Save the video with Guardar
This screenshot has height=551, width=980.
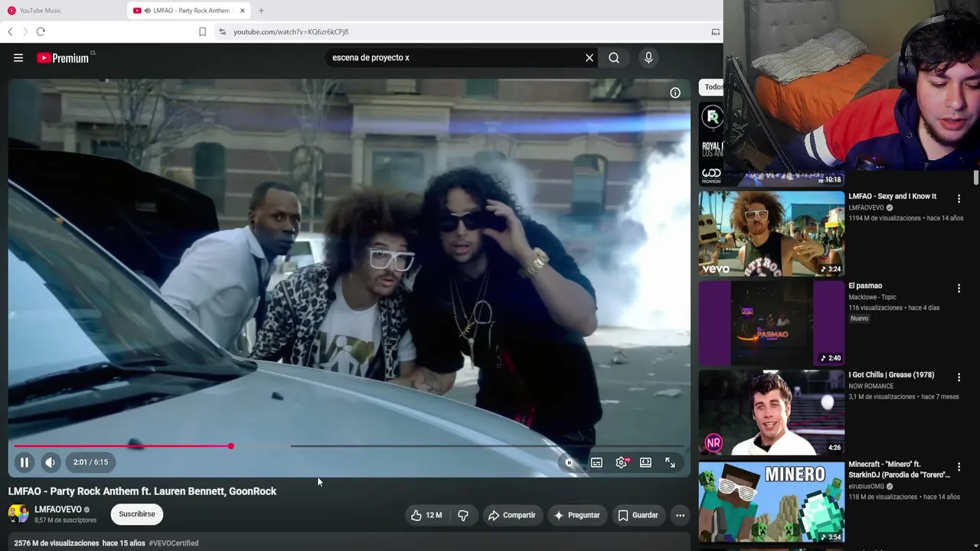[x=638, y=515]
